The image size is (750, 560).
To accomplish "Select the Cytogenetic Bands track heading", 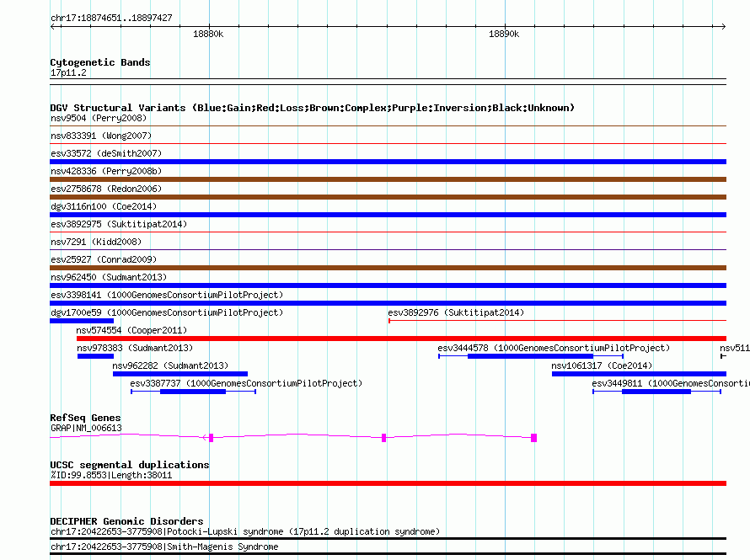I will tap(100, 62).
